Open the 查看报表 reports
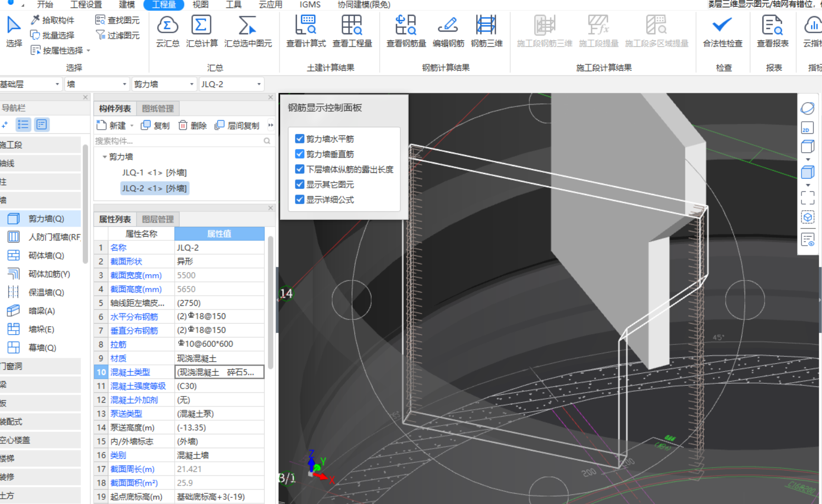 coord(772,32)
